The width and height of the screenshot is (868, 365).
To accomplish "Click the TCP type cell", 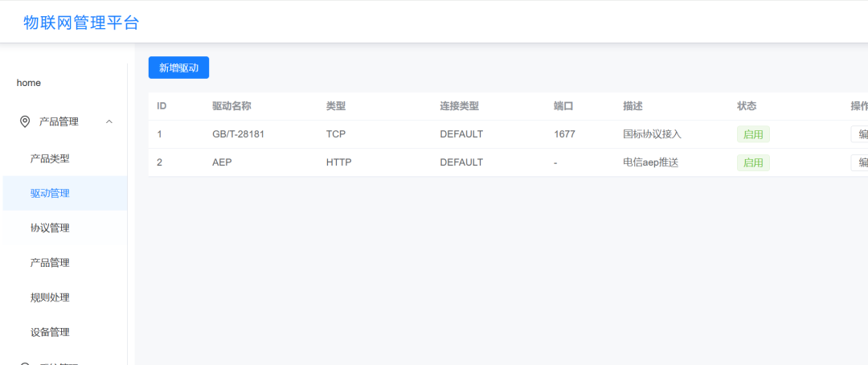I will (336, 134).
